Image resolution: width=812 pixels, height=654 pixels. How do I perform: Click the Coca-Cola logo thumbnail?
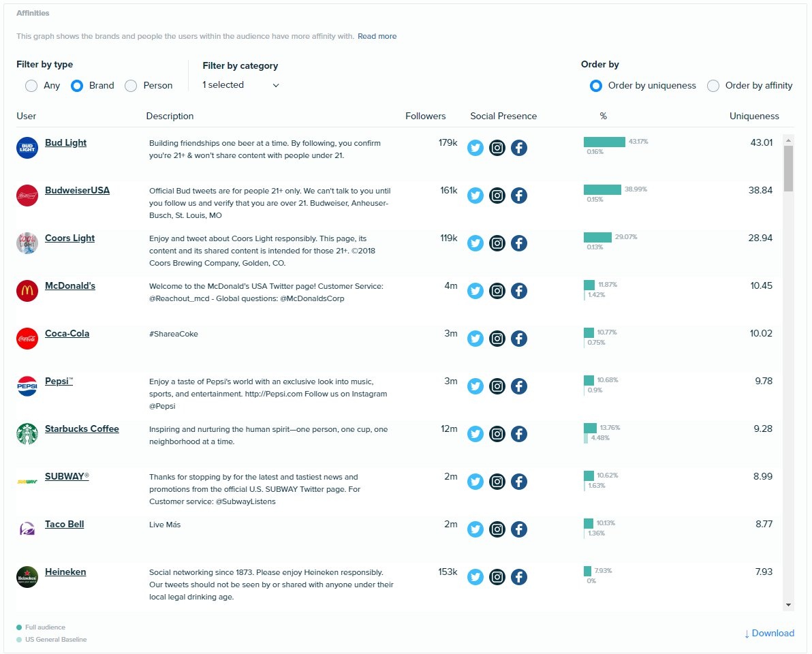coord(27,338)
